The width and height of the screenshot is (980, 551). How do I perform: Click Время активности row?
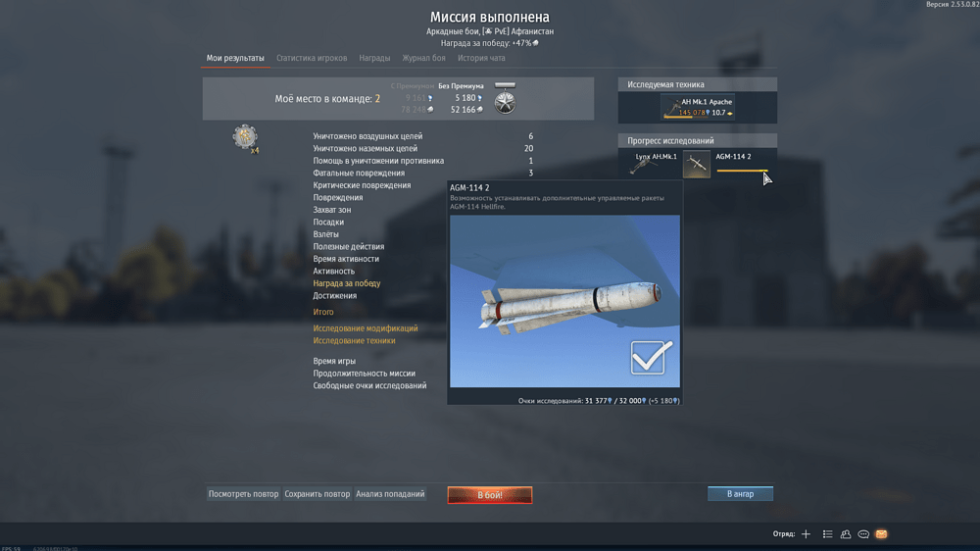tap(346, 259)
